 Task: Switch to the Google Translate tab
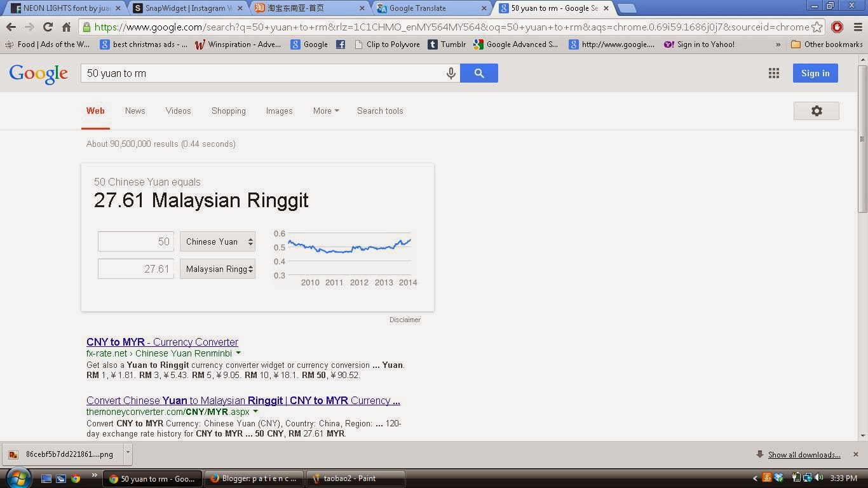(x=431, y=8)
